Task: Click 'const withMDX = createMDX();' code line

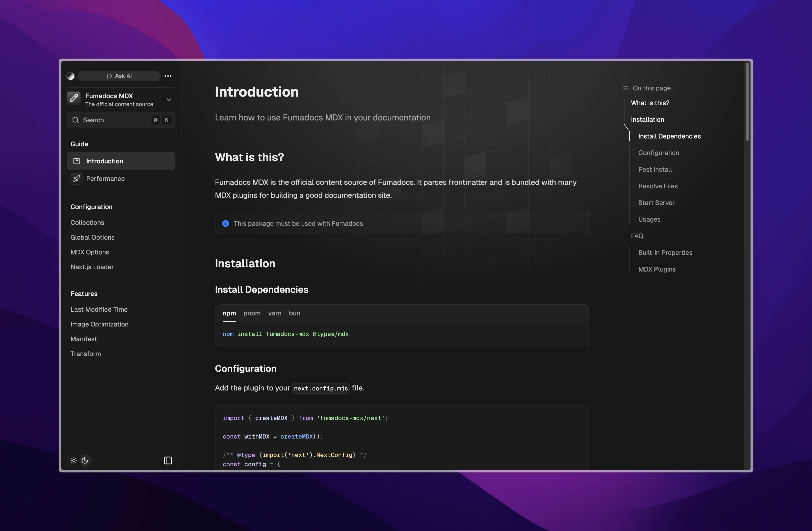Action: (273, 437)
